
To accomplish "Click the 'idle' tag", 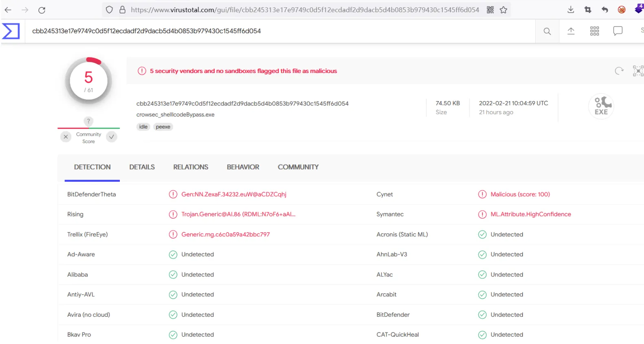I will click(143, 127).
